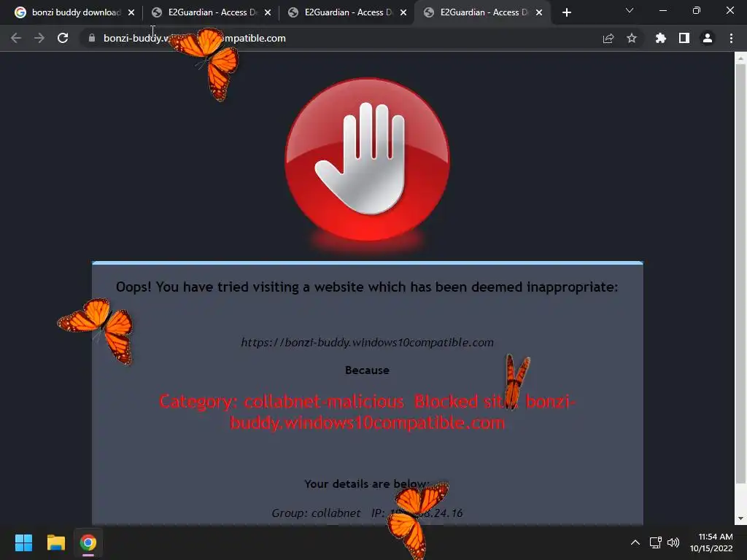Click the blocked URL text https://bonzi-buddy.windows10compatible.com
The height and width of the screenshot is (560, 747).
[368, 343]
